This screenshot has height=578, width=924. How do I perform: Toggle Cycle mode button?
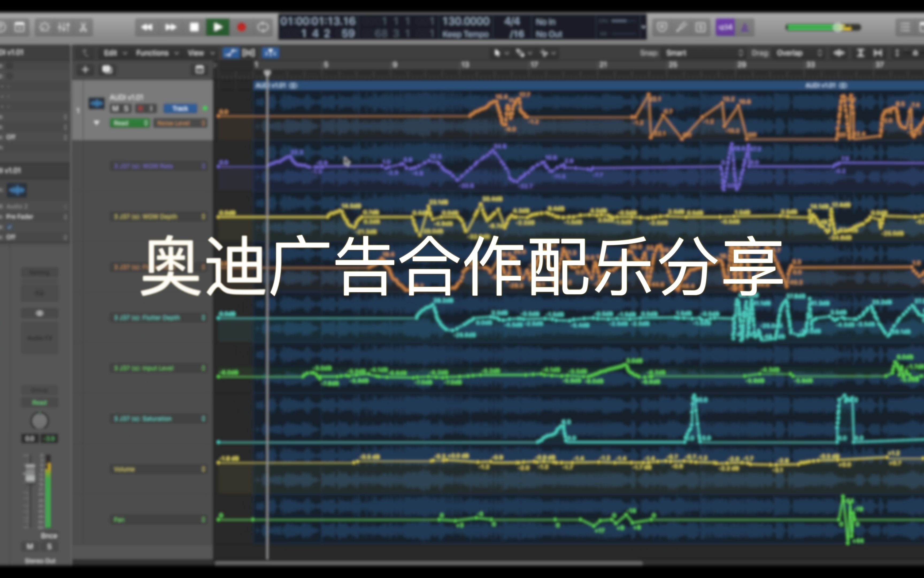click(263, 27)
